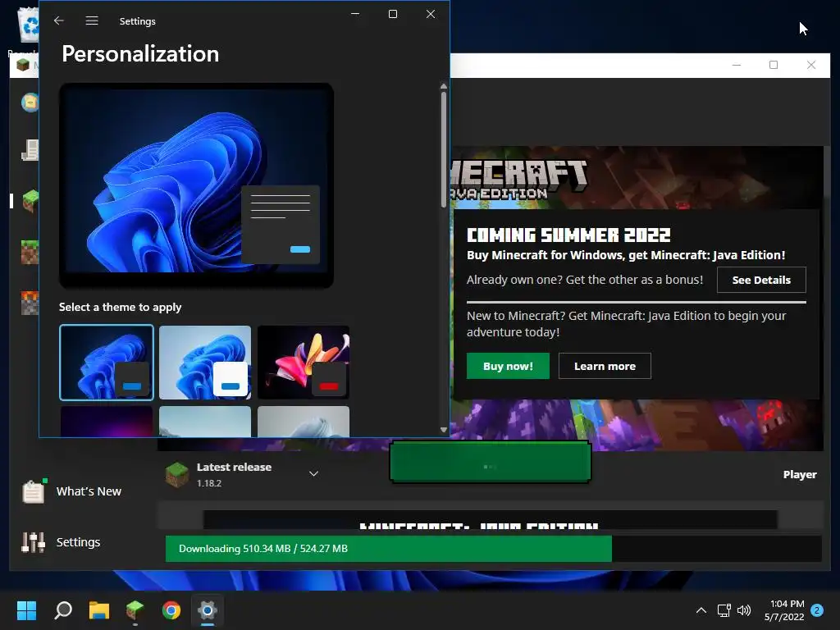
Task: Select the Minecraft Dungeons sidebar icon
Action: click(30, 303)
